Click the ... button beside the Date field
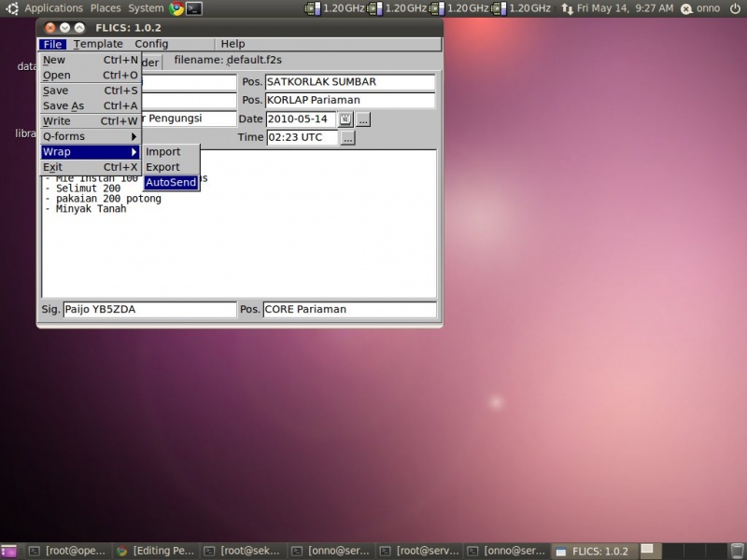 pyautogui.click(x=363, y=119)
